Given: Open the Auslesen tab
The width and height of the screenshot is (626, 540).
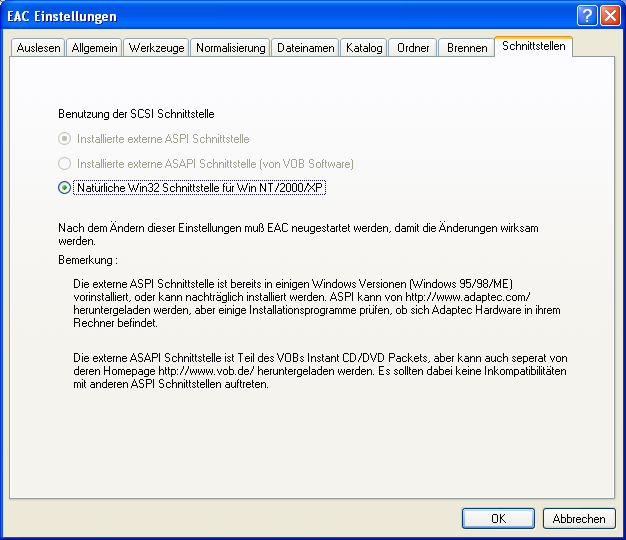Looking at the screenshot, I should point(38,48).
